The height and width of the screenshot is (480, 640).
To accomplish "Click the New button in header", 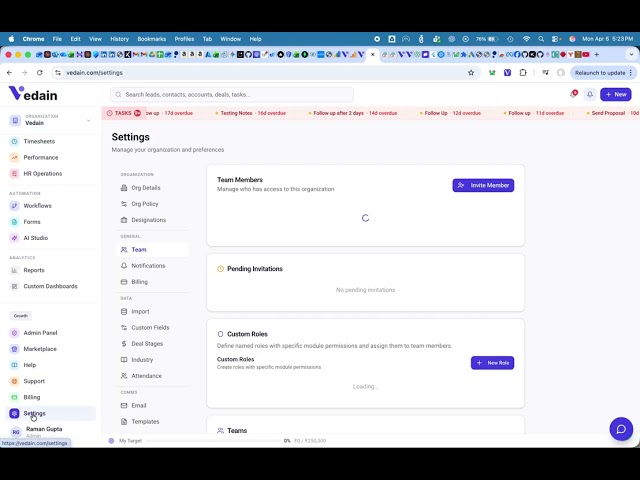I will click(616, 94).
